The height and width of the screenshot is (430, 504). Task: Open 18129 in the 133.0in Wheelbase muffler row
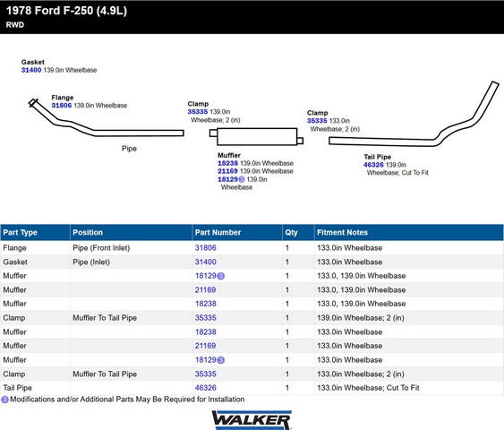click(205, 360)
